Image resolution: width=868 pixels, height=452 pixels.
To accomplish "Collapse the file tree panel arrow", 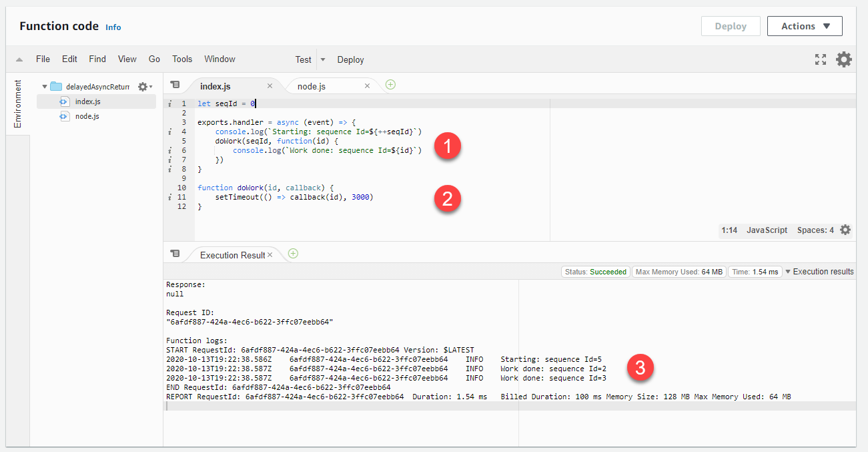I will (19, 59).
